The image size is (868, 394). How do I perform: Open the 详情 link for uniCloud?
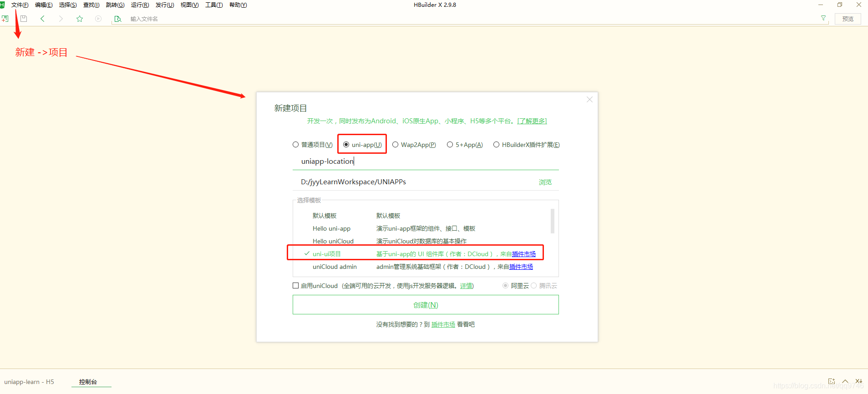466,286
